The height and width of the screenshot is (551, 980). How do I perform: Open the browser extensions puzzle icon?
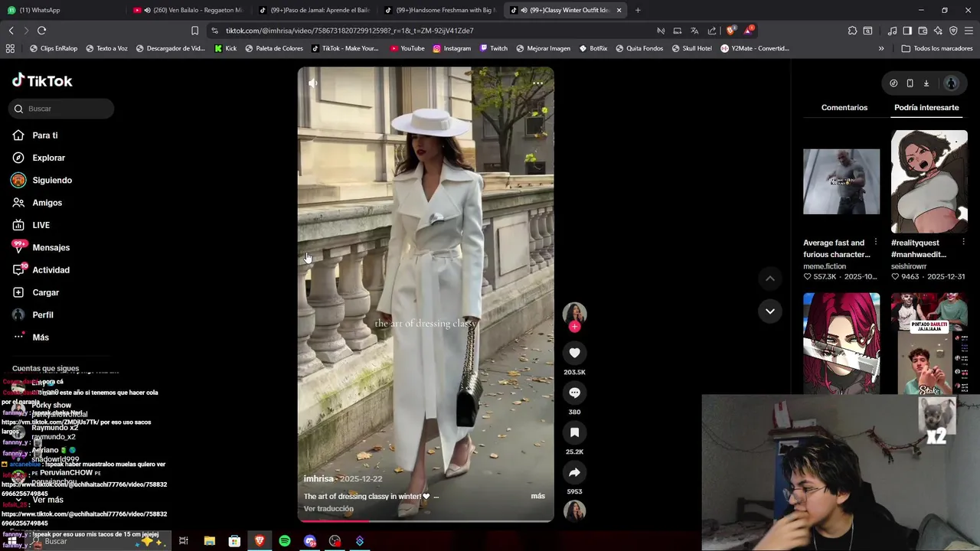852,31
